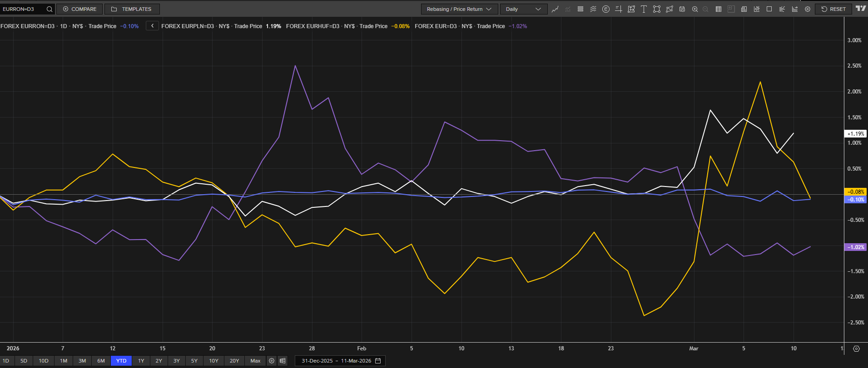Screen dimensions: 868x368
Task: Open the events (E) circle icon
Action: pos(605,9)
